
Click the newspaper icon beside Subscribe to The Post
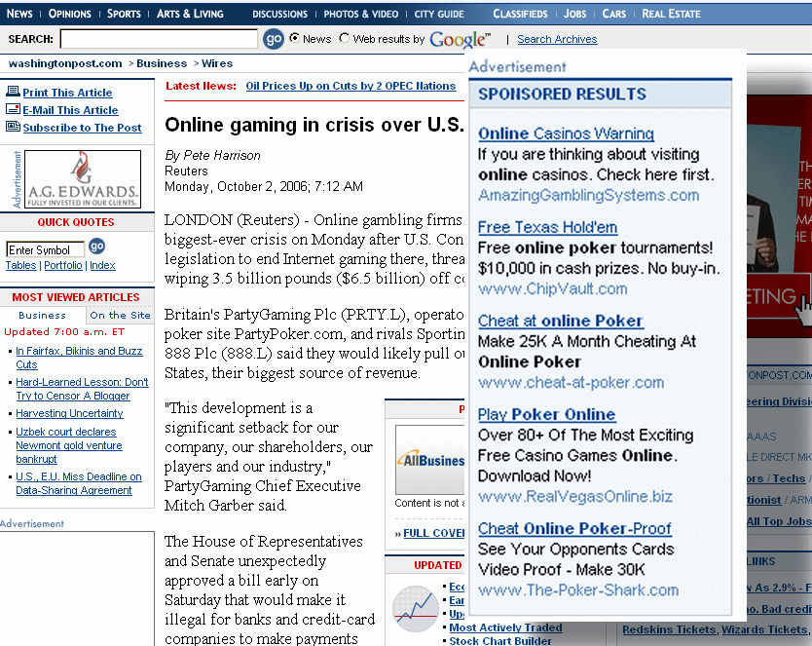pyautogui.click(x=13, y=127)
